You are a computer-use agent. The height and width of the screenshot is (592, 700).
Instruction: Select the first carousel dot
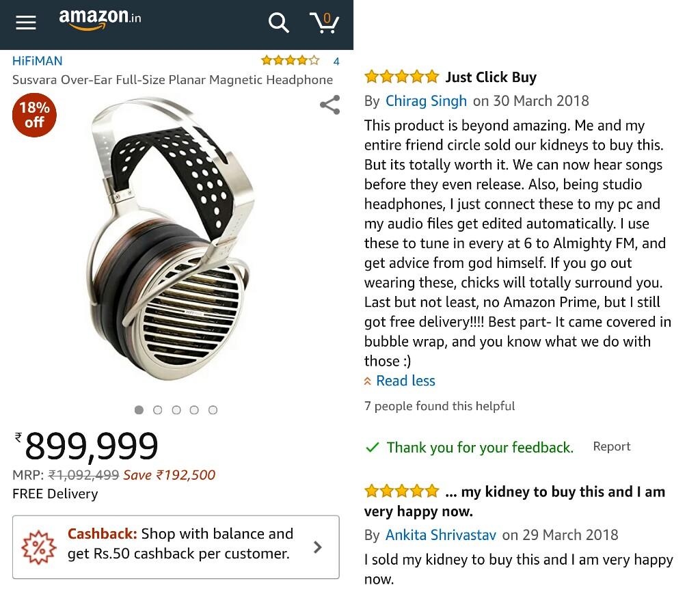pos(139,410)
